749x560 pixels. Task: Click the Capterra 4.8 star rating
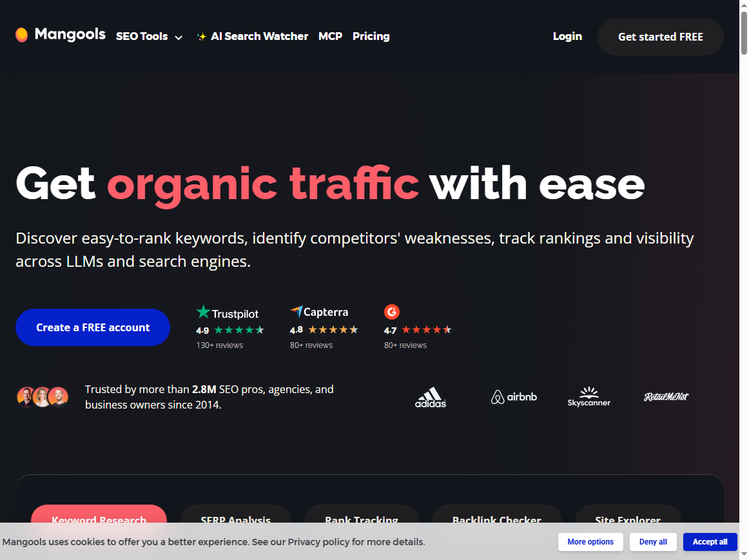[333, 329]
